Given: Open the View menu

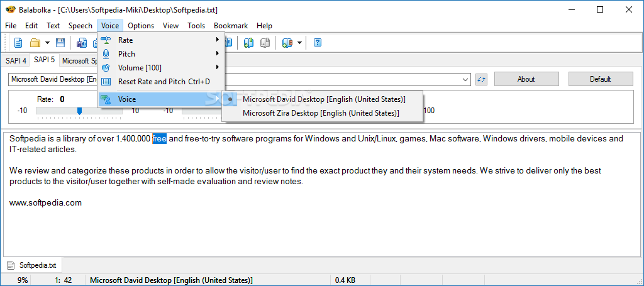Looking at the screenshot, I should pyautogui.click(x=170, y=25).
